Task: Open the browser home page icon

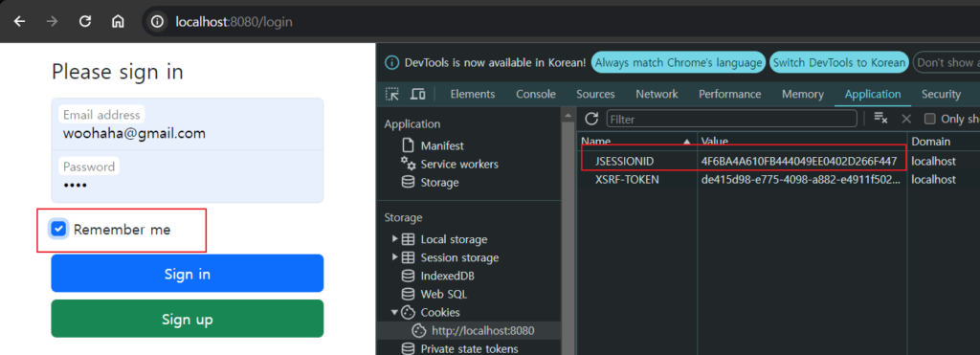Action: (118, 22)
